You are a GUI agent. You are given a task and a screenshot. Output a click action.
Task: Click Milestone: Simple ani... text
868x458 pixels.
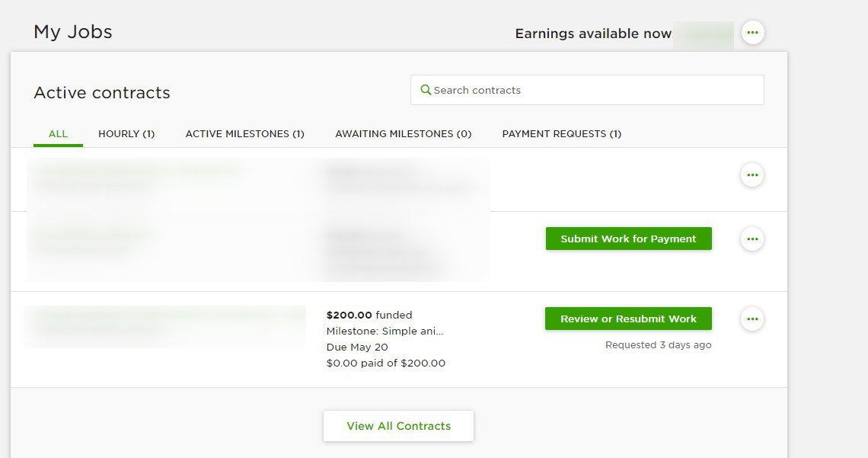pos(385,331)
